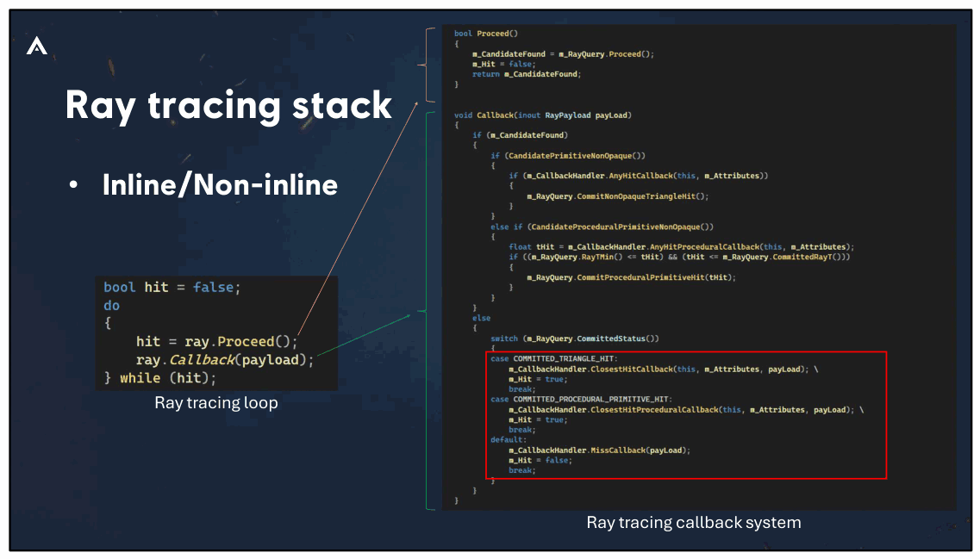Click the "Inline/Non-inline" bullet text
Viewport: 980px width, 559px height.
tap(220, 185)
